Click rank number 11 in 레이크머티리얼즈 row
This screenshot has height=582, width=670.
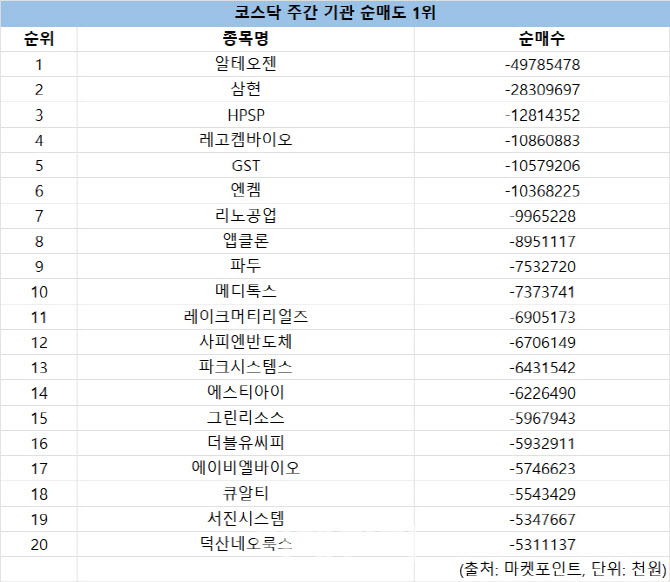point(39,317)
